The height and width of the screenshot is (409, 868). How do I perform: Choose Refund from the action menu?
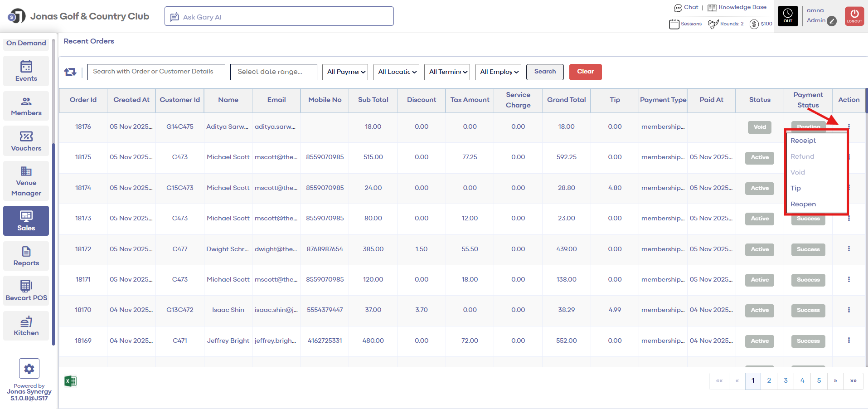[802, 156]
